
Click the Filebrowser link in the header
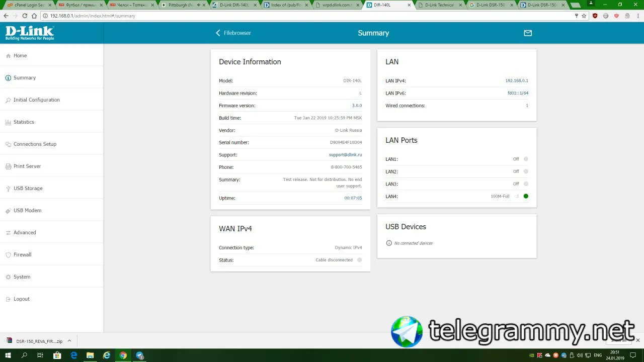237,33
